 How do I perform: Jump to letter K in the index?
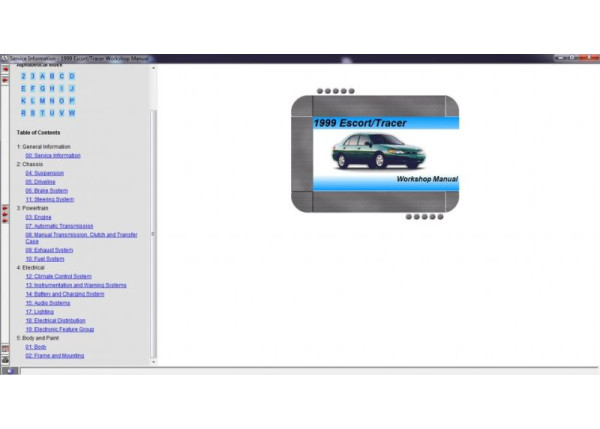tap(24, 100)
